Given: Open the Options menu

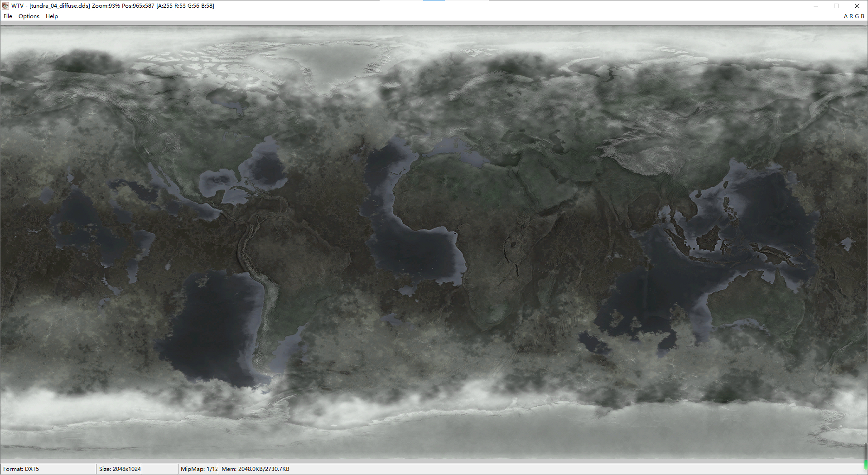Looking at the screenshot, I should tap(29, 16).
